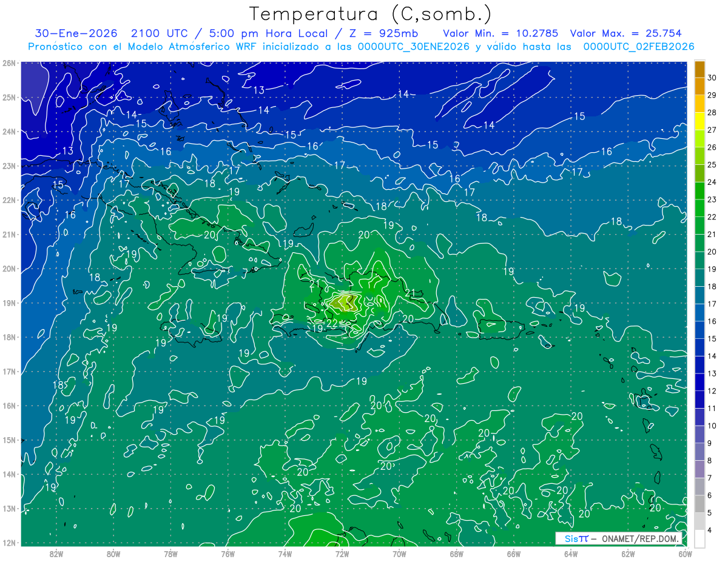
Task: Click the "60W" longitude axis label
Action: pos(686,554)
